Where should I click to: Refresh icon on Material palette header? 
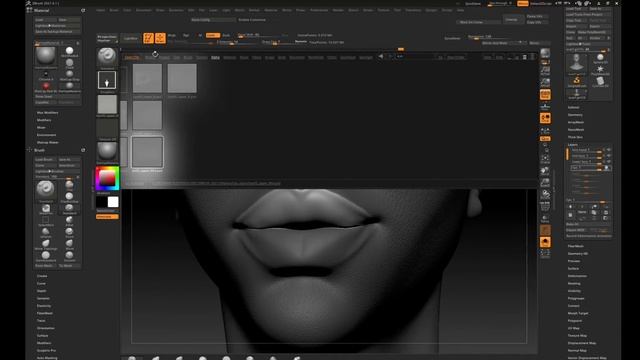point(83,11)
